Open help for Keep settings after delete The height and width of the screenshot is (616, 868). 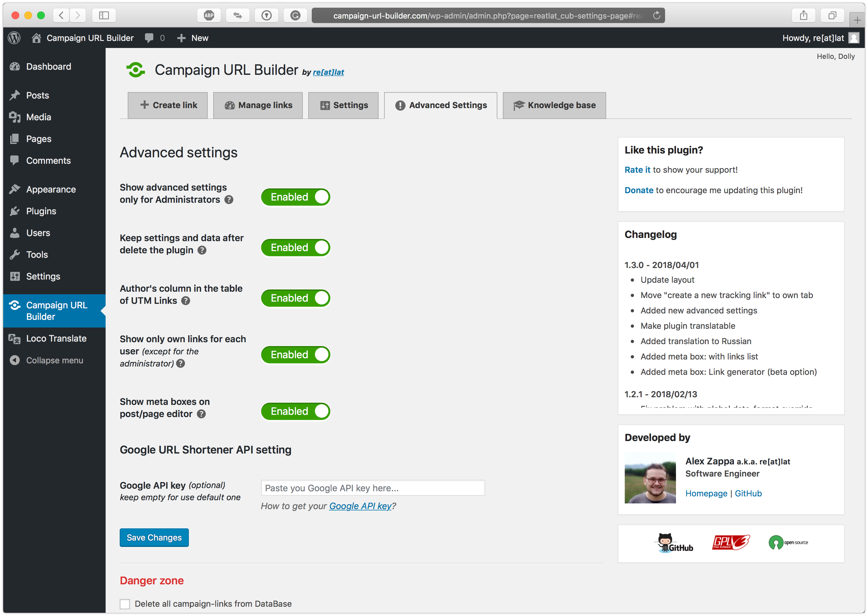pos(202,250)
